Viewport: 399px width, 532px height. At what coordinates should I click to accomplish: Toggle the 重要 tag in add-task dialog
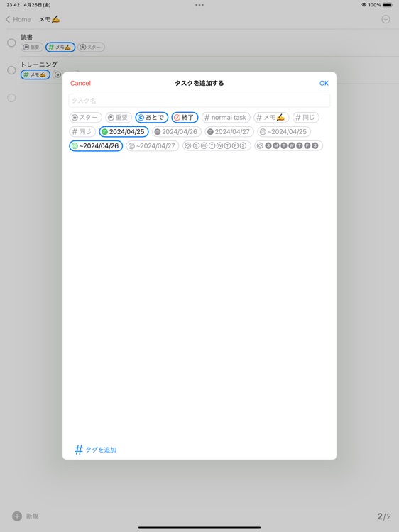[x=119, y=117]
